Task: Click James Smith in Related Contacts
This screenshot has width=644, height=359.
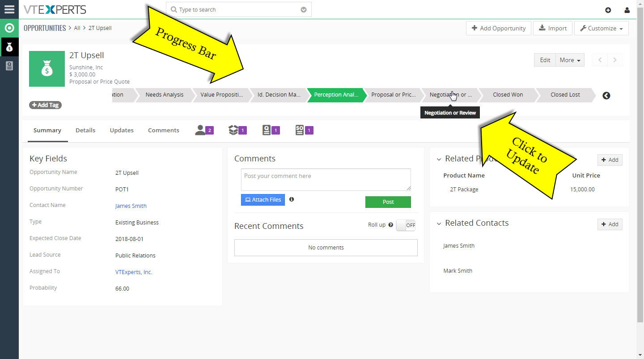Action: coord(459,246)
